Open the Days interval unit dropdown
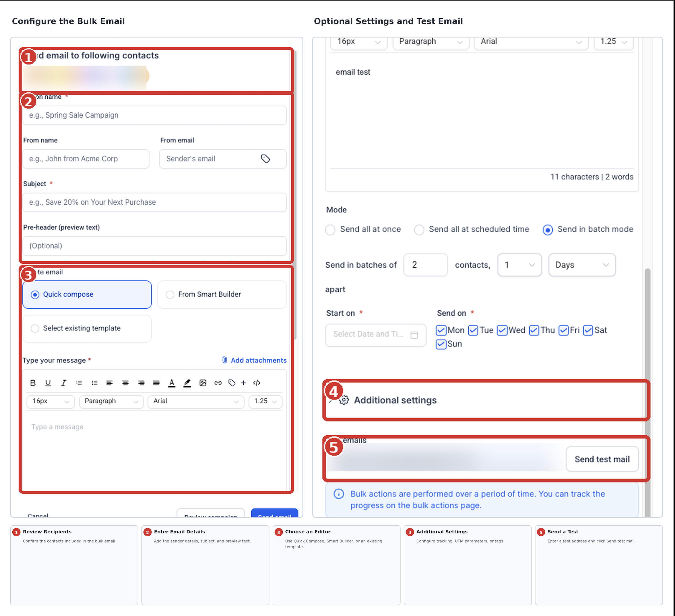The height and width of the screenshot is (616, 675). coord(582,265)
